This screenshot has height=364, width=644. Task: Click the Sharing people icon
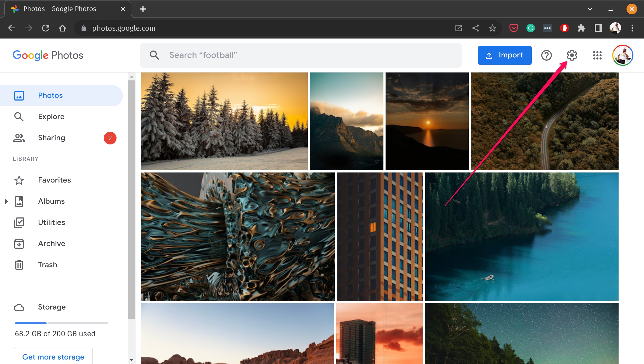(19, 138)
